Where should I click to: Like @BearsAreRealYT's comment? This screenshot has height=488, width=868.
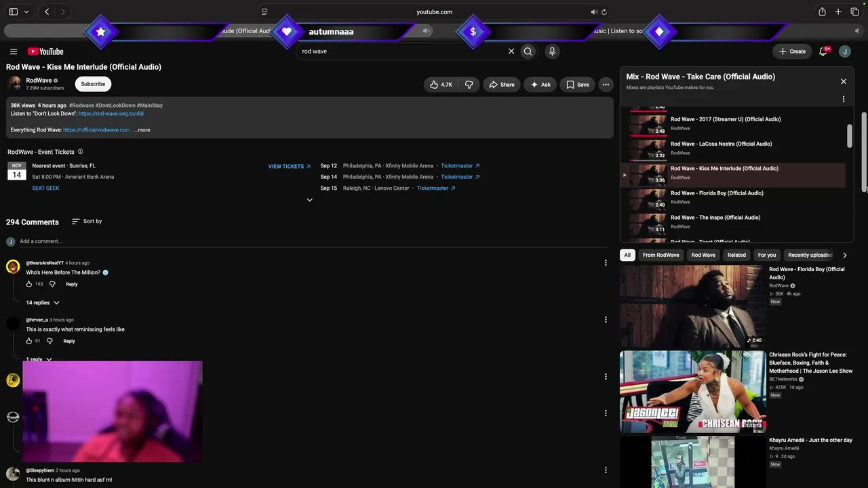click(x=29, y=284)
